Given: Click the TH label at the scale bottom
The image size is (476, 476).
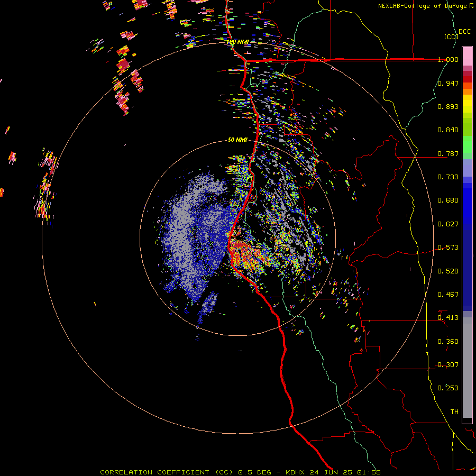Looking at the screenshot, I should 454,412.
